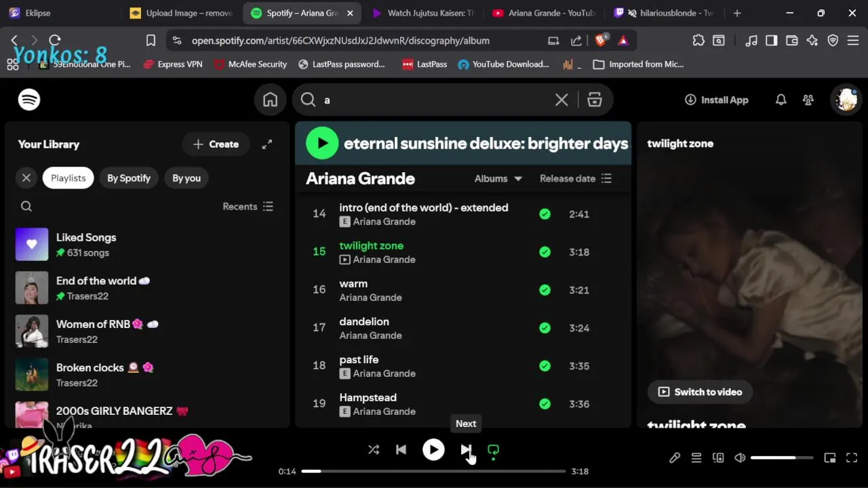Image resolution: width=868 pixels, height=488 pixels.
Task: Select intro (end of the world) - extended
Action: 424,207
